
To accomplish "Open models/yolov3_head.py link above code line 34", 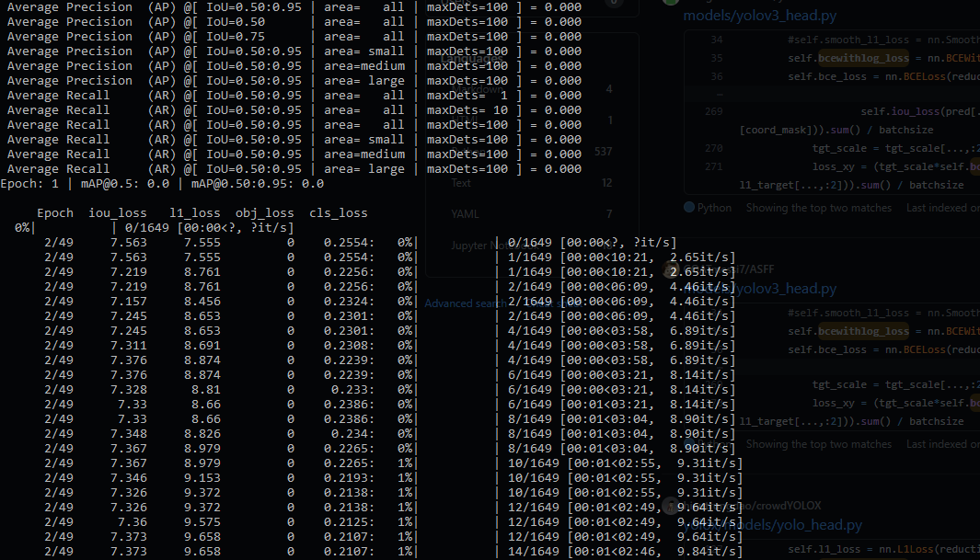I will (x=759, y=16).
